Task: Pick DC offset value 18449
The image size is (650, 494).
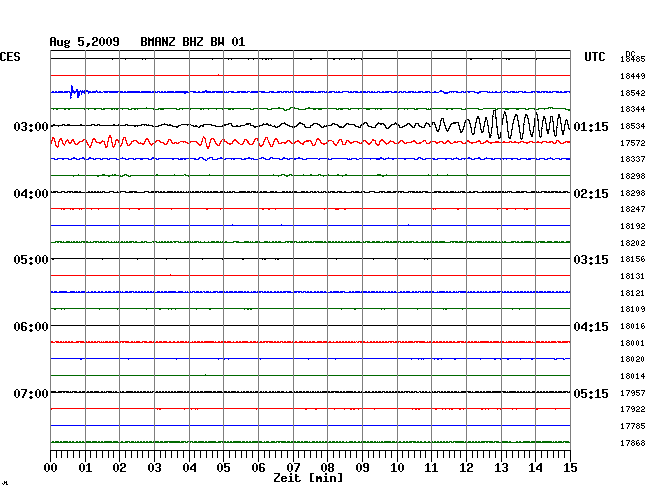Action: click(633, 76)
